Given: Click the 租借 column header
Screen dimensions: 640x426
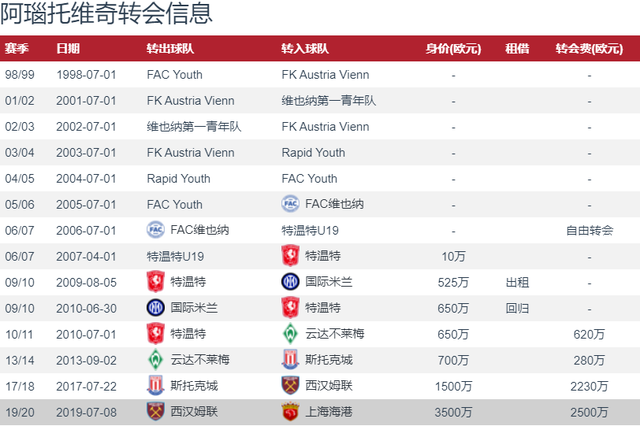Looking at the screenshot, I should coord(517,49).
